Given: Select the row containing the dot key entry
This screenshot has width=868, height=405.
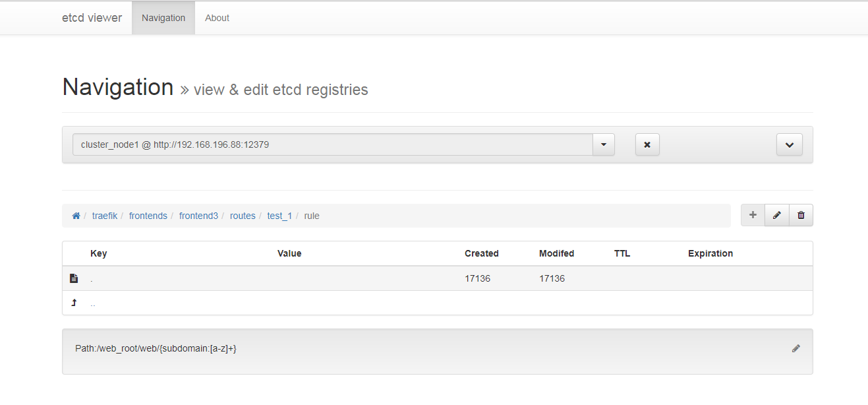Looking at the screenshot, I should pos(330,278).
